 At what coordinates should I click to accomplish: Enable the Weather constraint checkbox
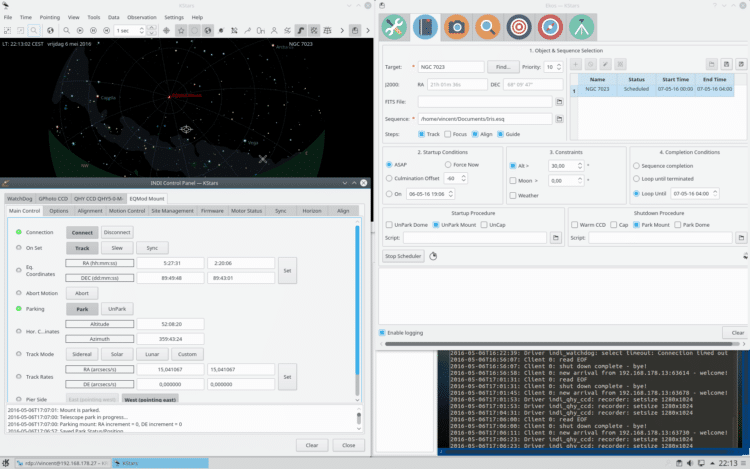coord(513,196)
